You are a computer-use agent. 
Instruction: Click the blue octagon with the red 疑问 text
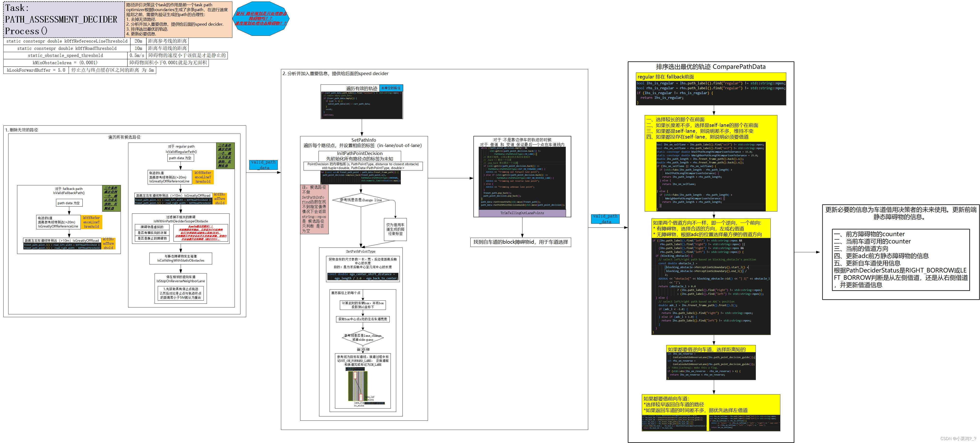pyautogui.click(x=261, y=19)
